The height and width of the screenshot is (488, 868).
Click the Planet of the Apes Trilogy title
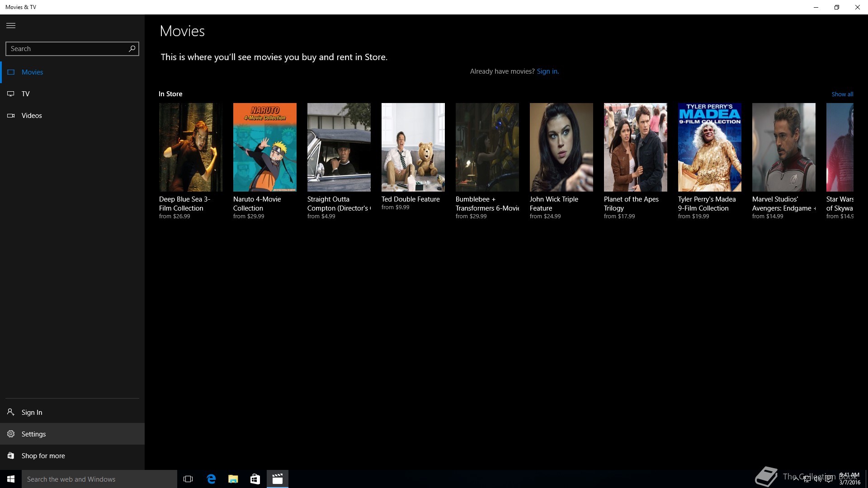coord(631,203)
